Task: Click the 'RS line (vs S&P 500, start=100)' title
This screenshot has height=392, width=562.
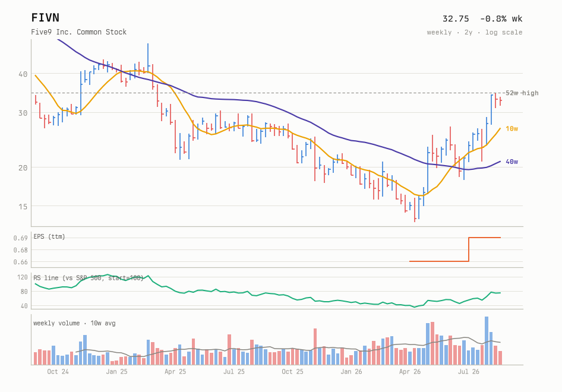Action: (89, 278)
